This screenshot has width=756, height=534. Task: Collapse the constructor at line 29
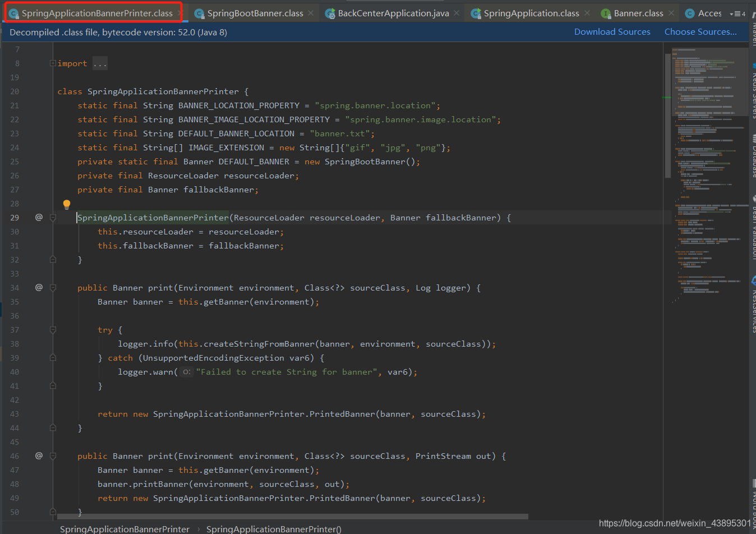click(x=53, y=218)
